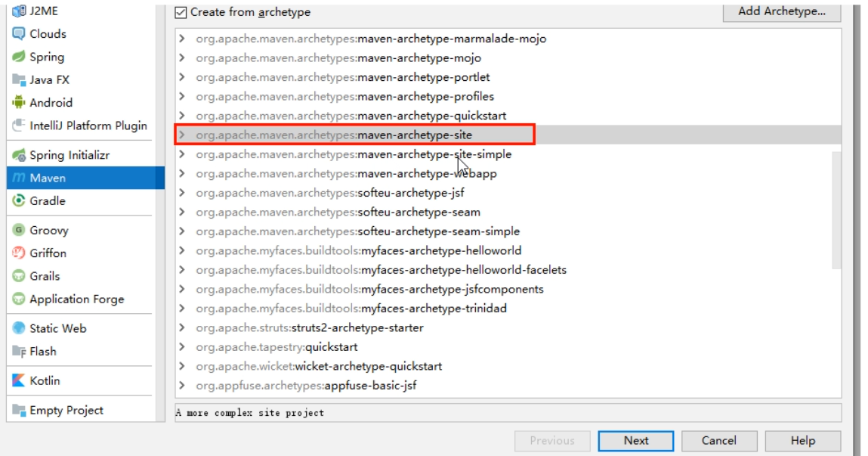Select Flash project type label
The image size is (868, 456).
click(42, 352)
